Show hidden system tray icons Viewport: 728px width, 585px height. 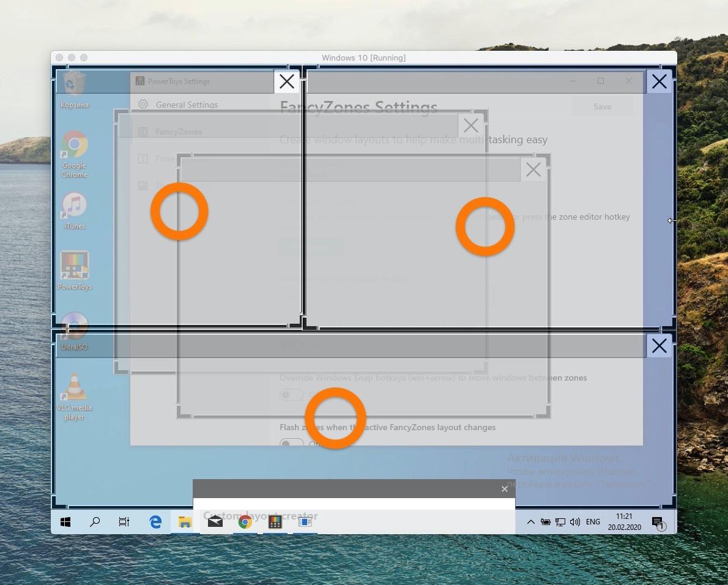[x=530, y=522]
